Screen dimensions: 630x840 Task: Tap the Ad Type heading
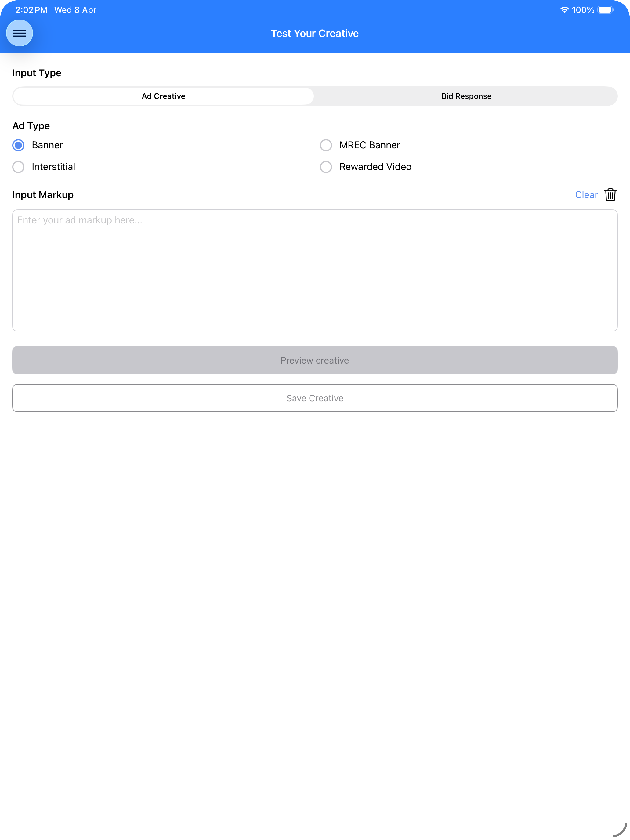tap(31, 126)
